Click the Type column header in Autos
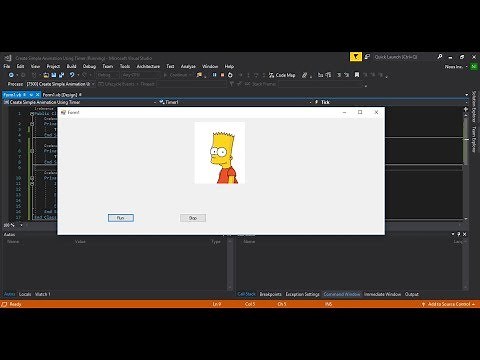 (x=216, y=242)
